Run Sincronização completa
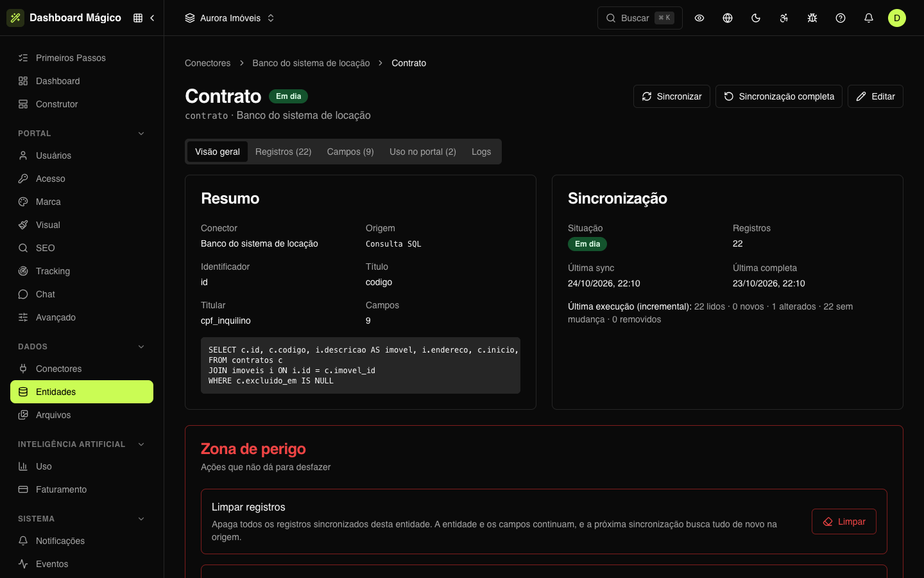Viewport: 924px width, 578px height. click(779, 96)
